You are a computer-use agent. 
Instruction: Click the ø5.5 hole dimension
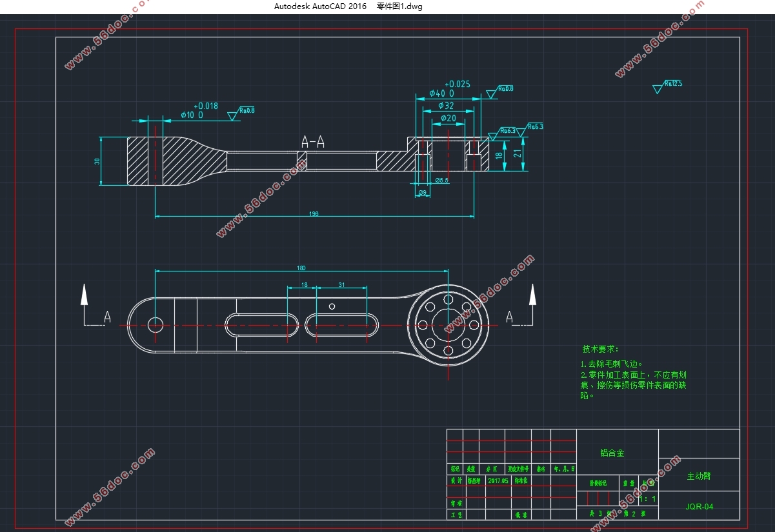tap(442, 181)
